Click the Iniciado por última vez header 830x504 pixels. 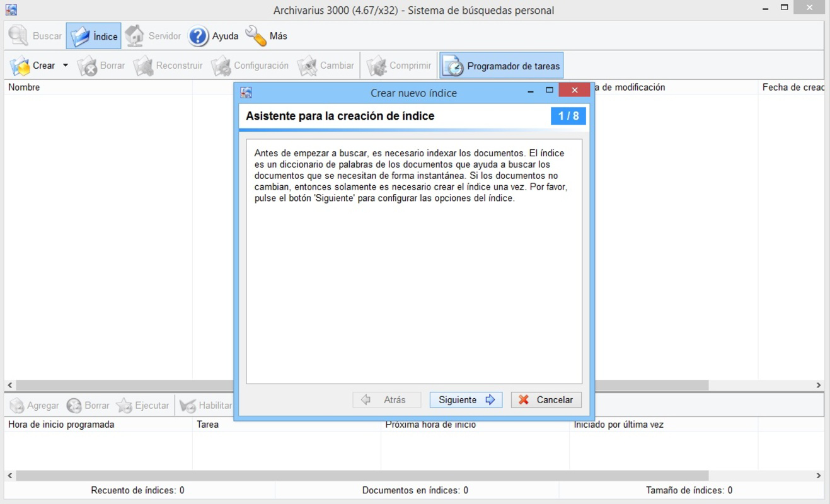pos(664,425)
